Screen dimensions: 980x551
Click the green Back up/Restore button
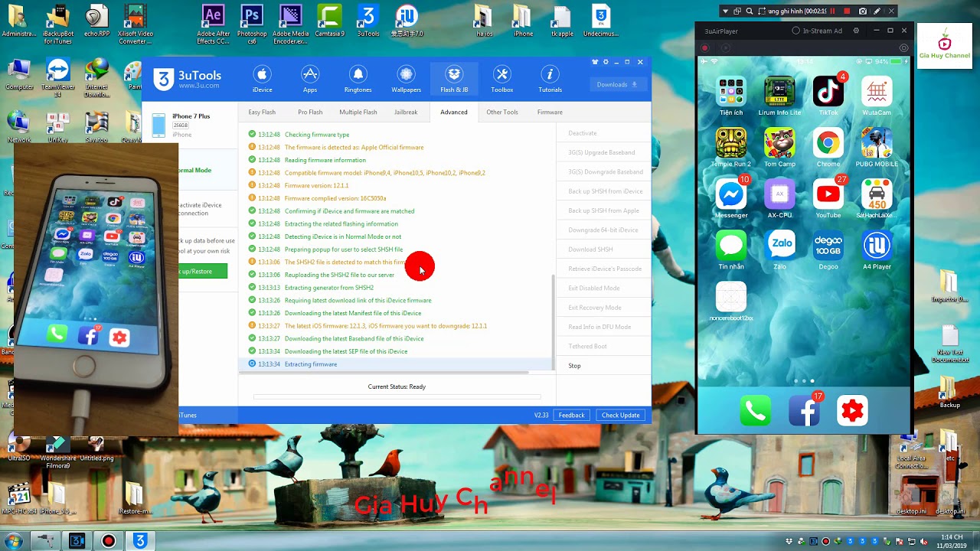[x=202, y=271]
